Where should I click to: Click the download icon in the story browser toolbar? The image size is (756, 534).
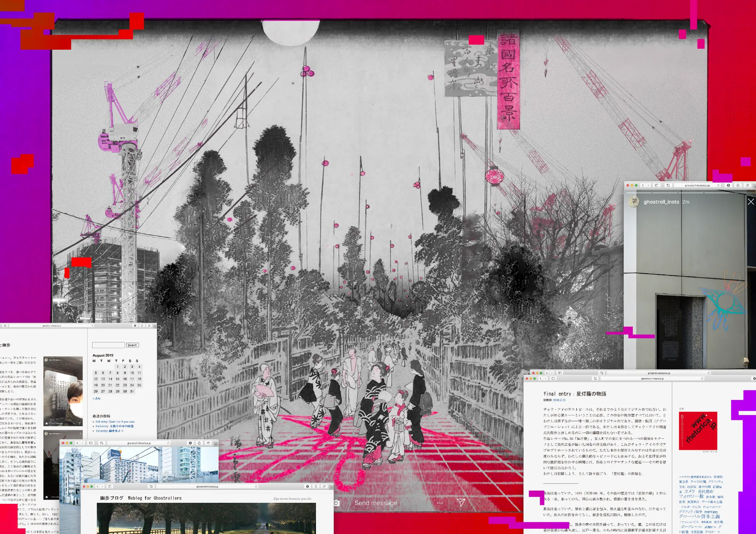click(728, 185)
